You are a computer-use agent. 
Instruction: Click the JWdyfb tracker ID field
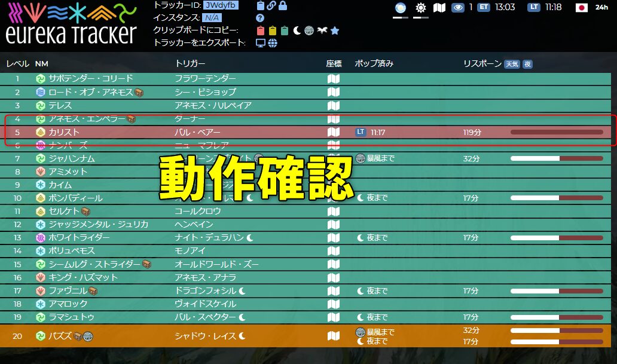[x=222, y=6]
